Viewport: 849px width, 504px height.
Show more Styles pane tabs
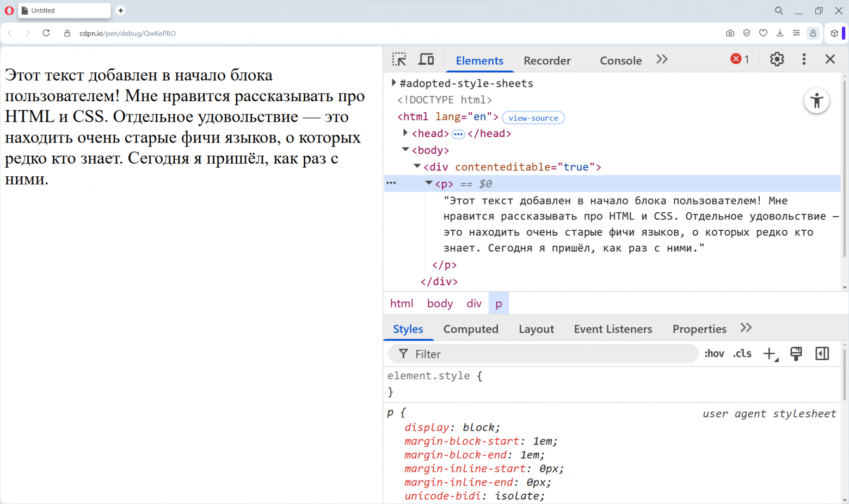click(746, 328)
